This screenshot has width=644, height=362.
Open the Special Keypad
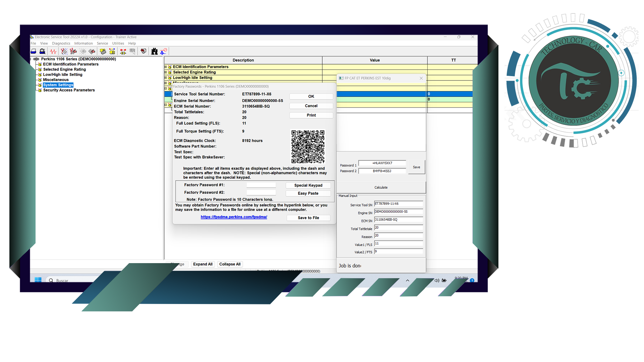[308, 185]
